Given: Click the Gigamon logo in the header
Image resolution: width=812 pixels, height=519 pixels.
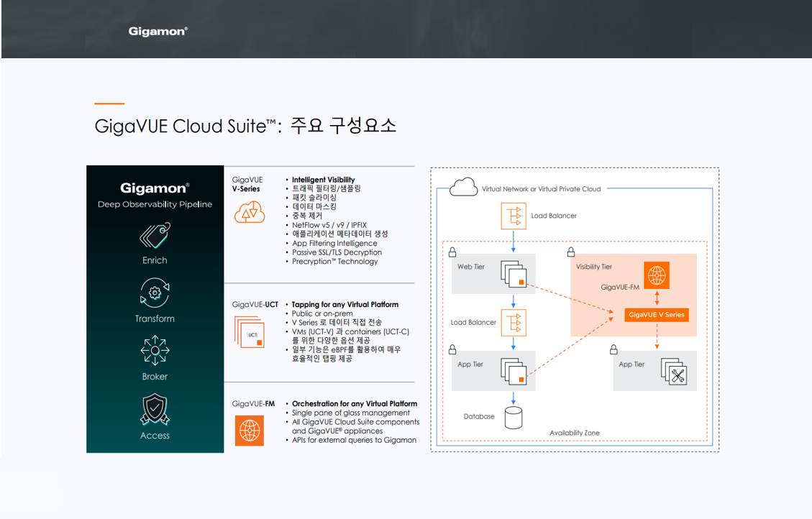Looking at the screenshot, I should [x=158, y=32].
